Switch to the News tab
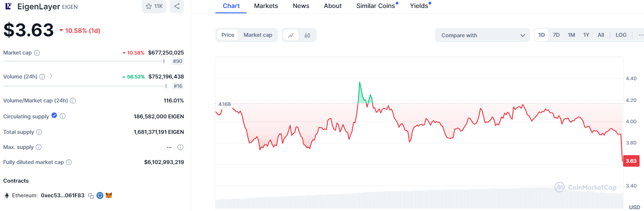Image resolution: width=644 pixels, height=211 pixels. coord(301,6)
